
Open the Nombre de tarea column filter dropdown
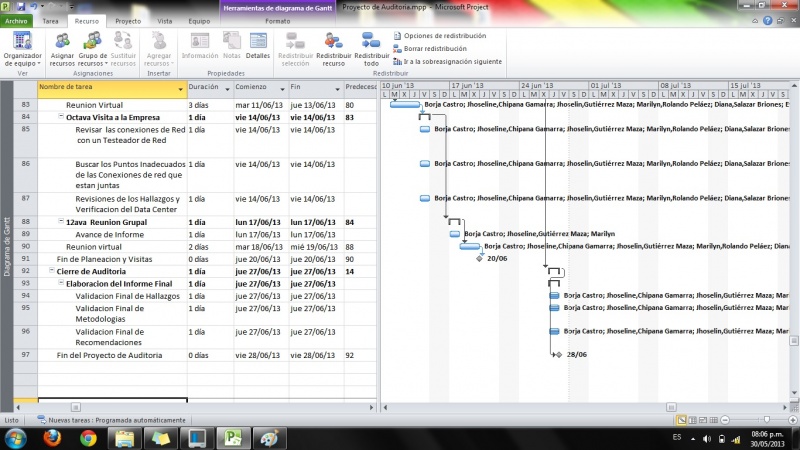point(181,88)
